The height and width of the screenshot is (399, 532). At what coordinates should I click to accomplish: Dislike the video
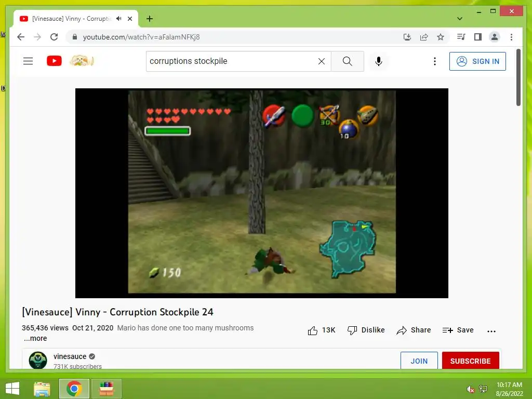[x=366, y=330]
